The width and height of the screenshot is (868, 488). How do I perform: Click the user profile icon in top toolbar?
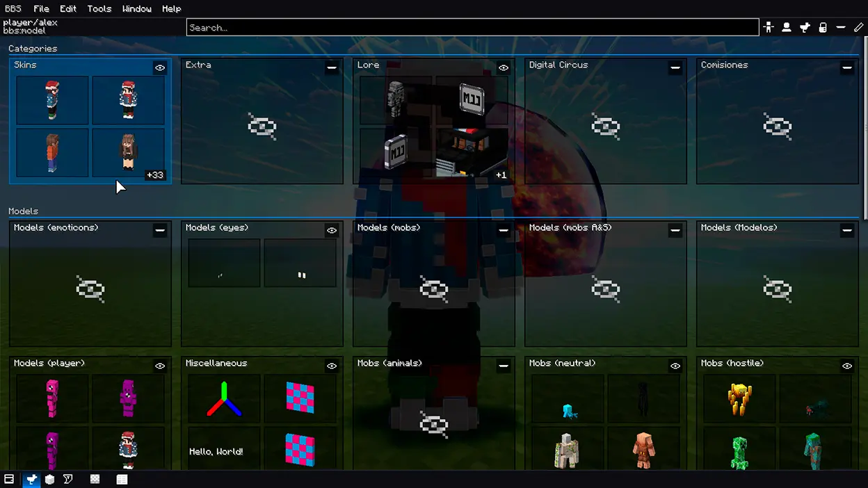click(787, 28)
